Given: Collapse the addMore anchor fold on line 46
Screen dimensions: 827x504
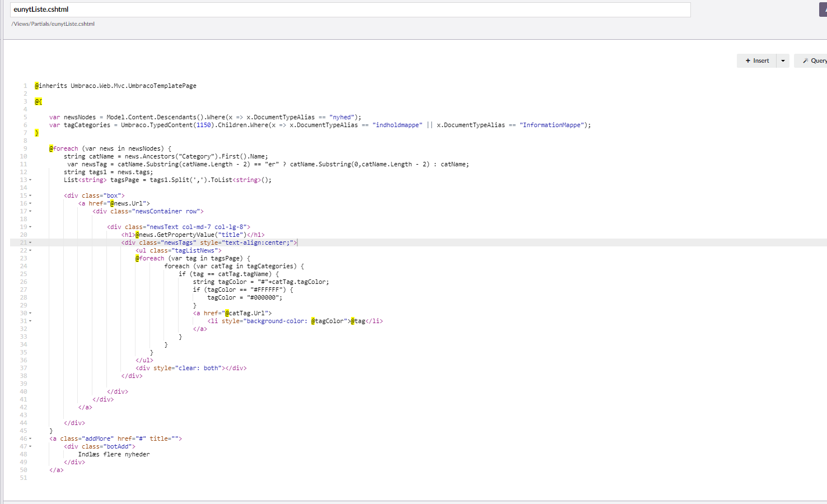Looking at the screenshot, I should (x=30, y=438).
